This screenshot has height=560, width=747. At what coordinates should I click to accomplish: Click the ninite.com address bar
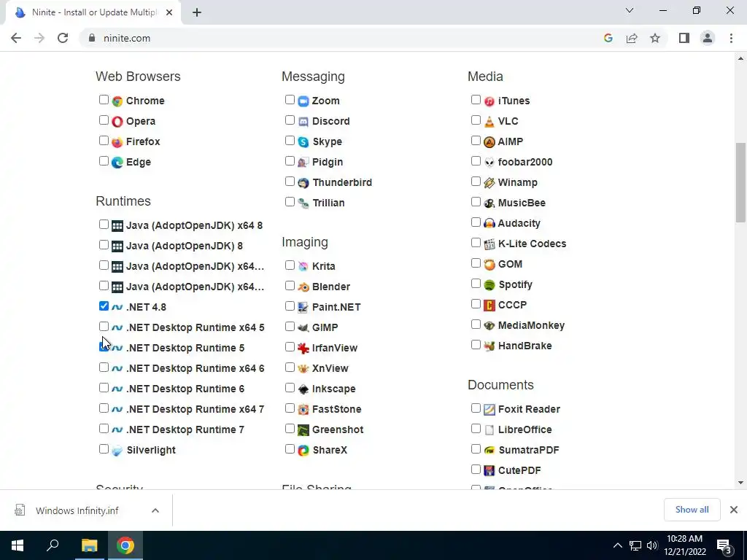(341, 38)
